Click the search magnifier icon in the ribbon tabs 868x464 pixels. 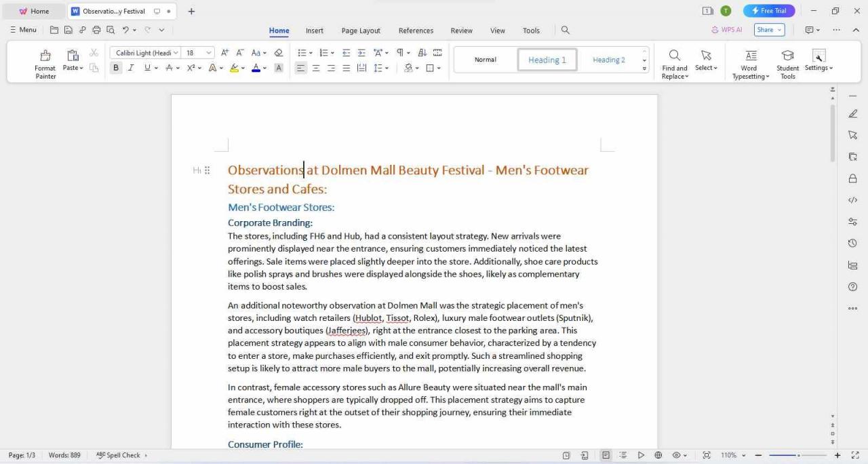[x=566, y=30]
